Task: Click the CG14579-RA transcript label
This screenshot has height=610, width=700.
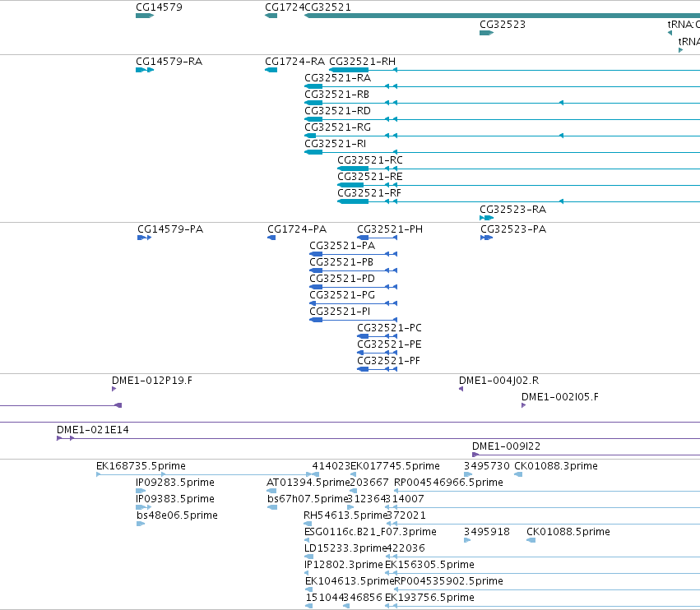Action: (169, 62)
